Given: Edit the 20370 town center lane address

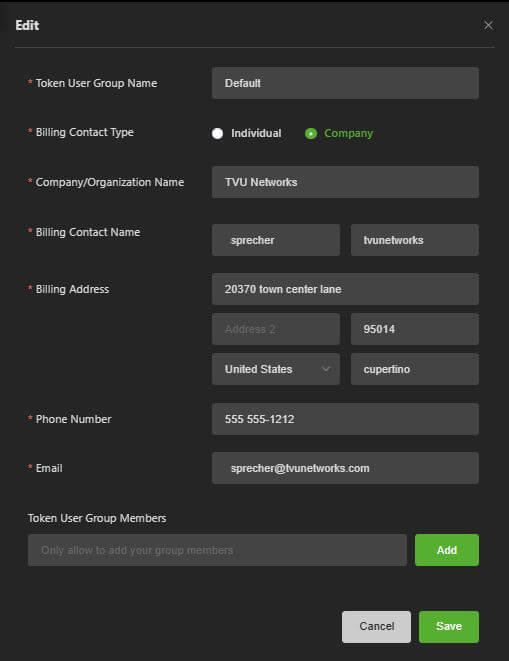Looking at the screenshot, I should pyautogui.click(x=345, y=289).
